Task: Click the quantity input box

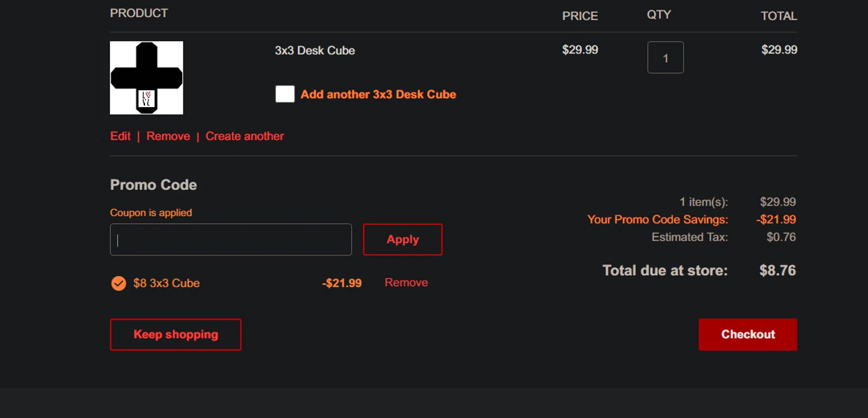Action: (x=665, y=57)
